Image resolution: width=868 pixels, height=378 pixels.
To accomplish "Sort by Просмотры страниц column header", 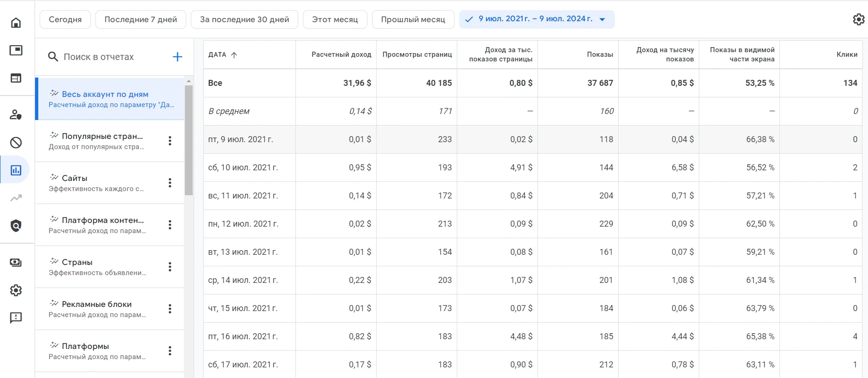I will pos(417,54).
